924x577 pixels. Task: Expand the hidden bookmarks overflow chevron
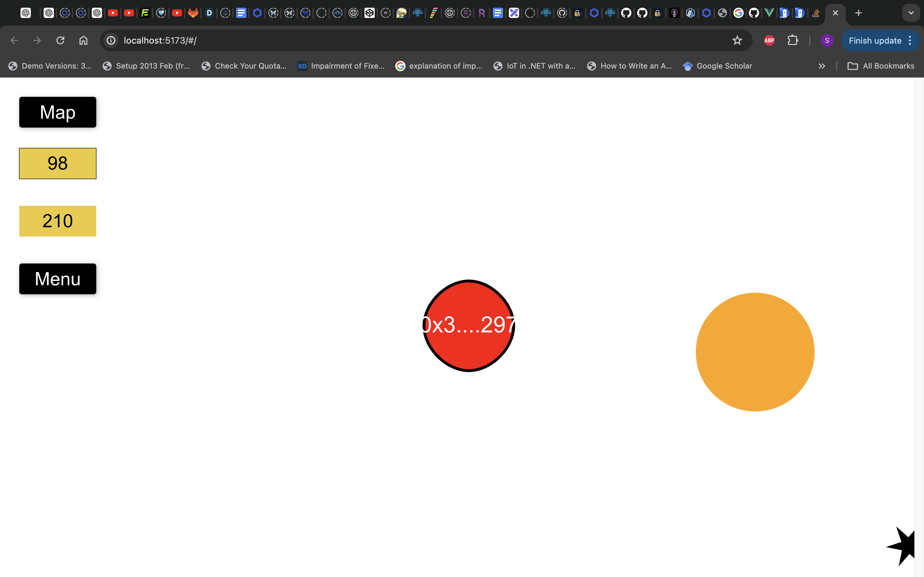(x=822, y=66)
